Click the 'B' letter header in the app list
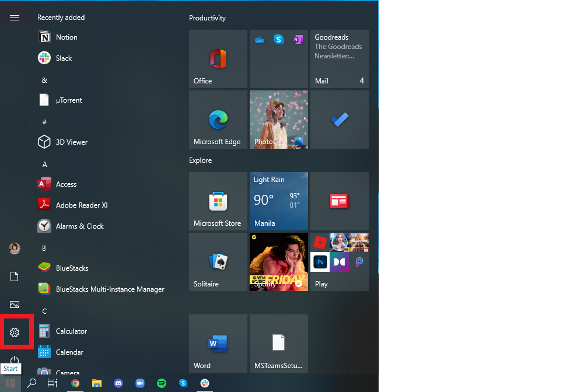The image size is (584, 392). tap(44, 248)
